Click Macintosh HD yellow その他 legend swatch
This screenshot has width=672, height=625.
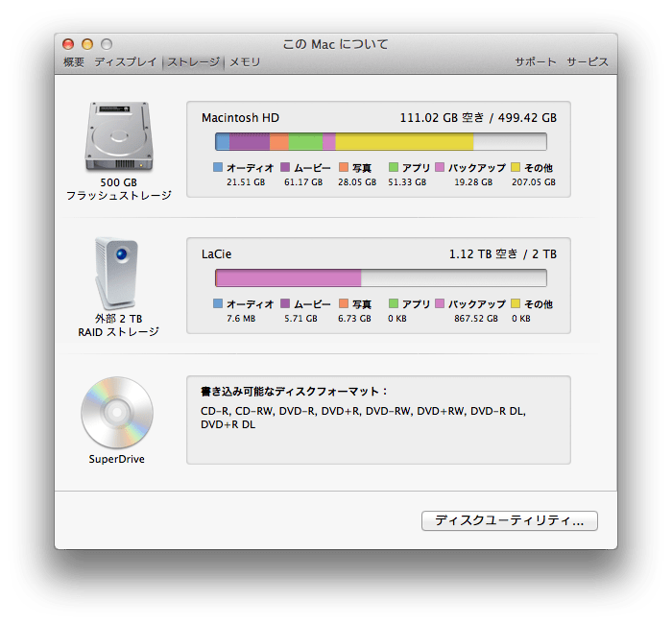click(516, 167)
